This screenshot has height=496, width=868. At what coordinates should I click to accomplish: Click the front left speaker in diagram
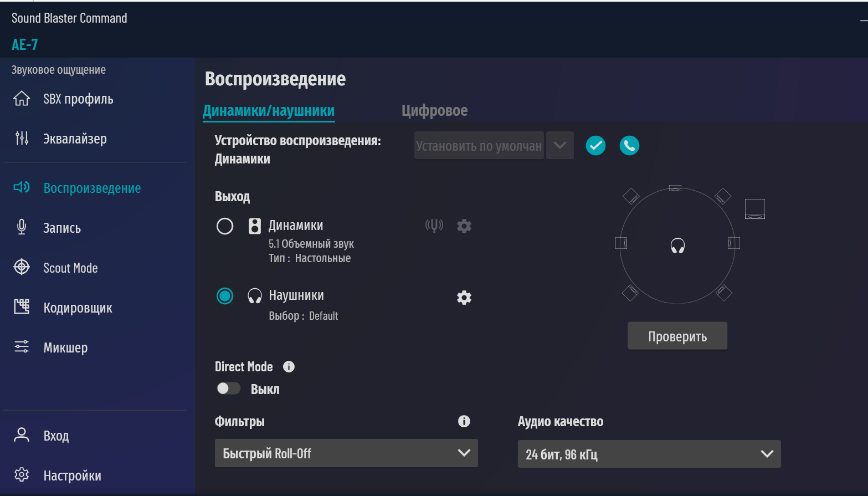(631, 196)
